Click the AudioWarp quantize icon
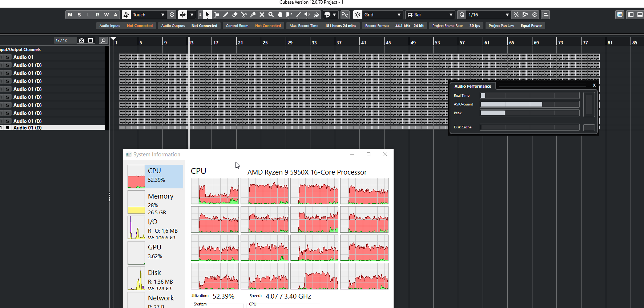This screenshot has height=308, width=644. (525, 15)
